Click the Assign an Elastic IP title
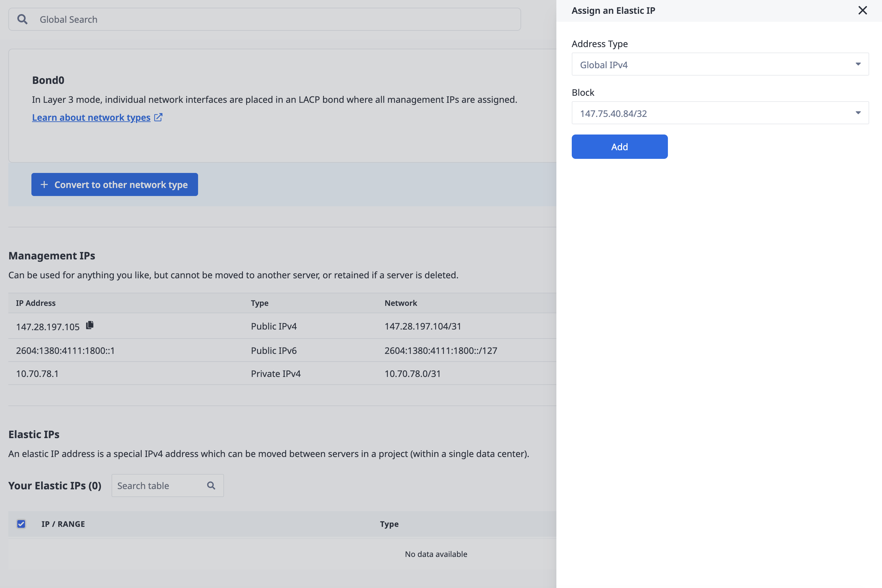This screenshot has width=882, height=588. pyautogui.click(x=613, y=11)
